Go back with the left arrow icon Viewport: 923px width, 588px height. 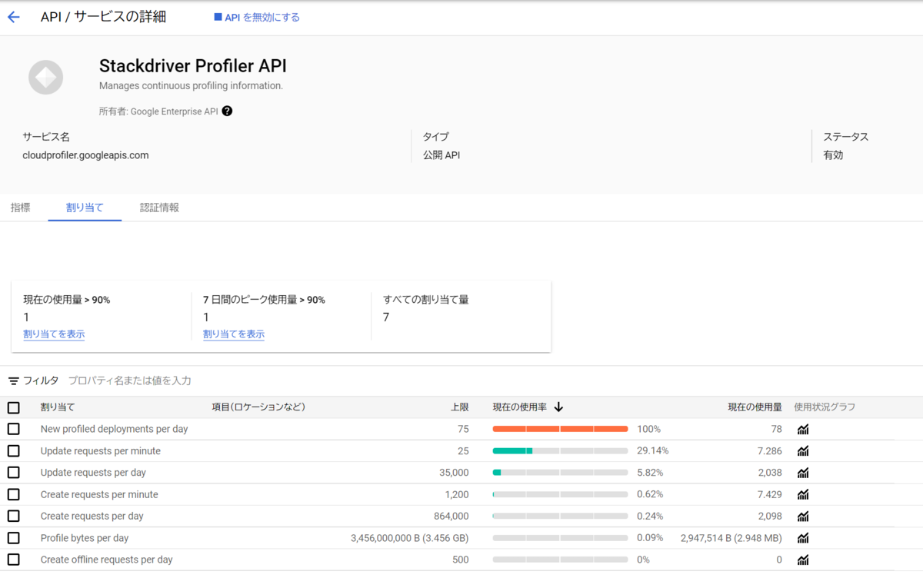pos(13,17)
